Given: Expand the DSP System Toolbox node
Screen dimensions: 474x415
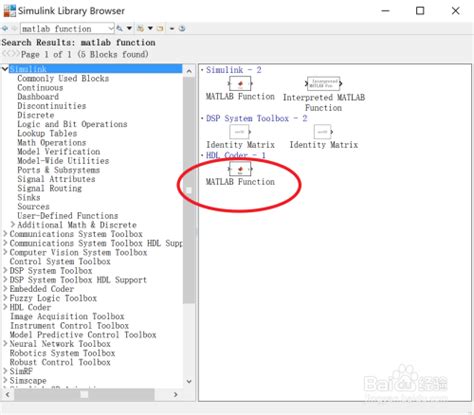Looking at the screenshot, I should point(5,271).
